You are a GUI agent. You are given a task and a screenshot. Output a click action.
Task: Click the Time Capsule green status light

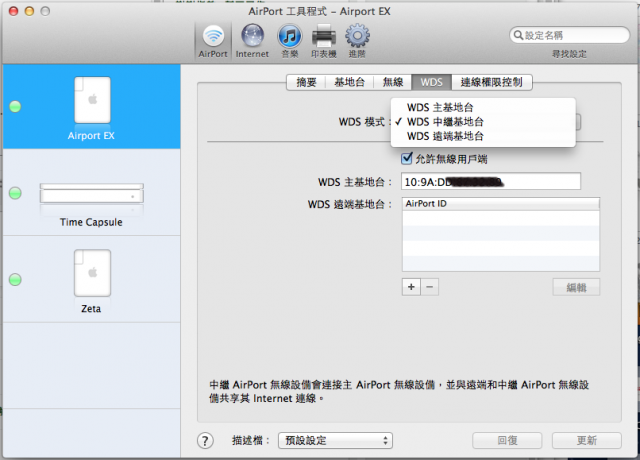tap(15, 193)
